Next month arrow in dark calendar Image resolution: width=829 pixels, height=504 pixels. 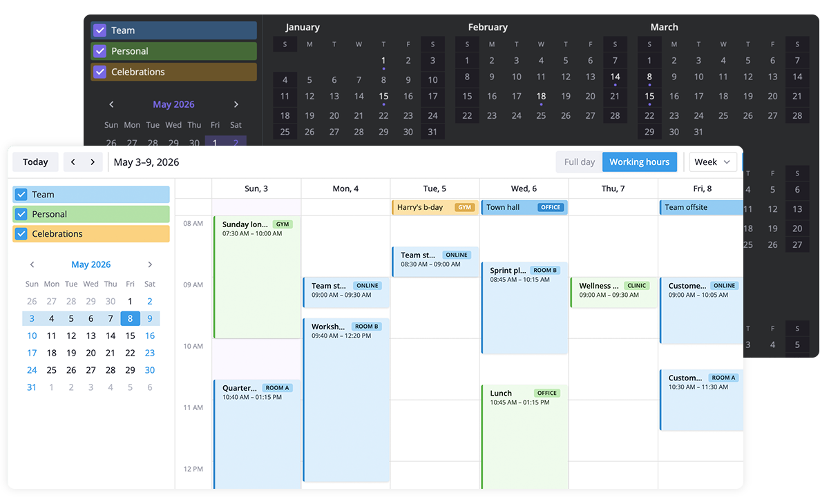[x=236, y=104]
